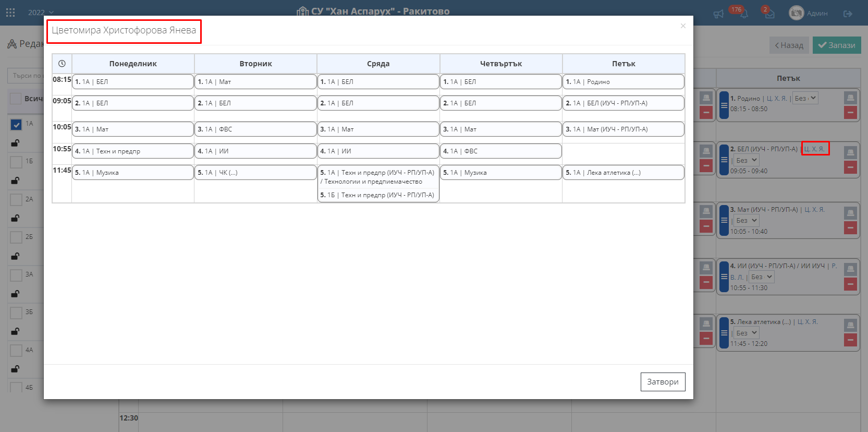Click the Monday entry '4. 1А | Техн и предпр'
Viewport: 868px width, 432px height.
[133, 151]
